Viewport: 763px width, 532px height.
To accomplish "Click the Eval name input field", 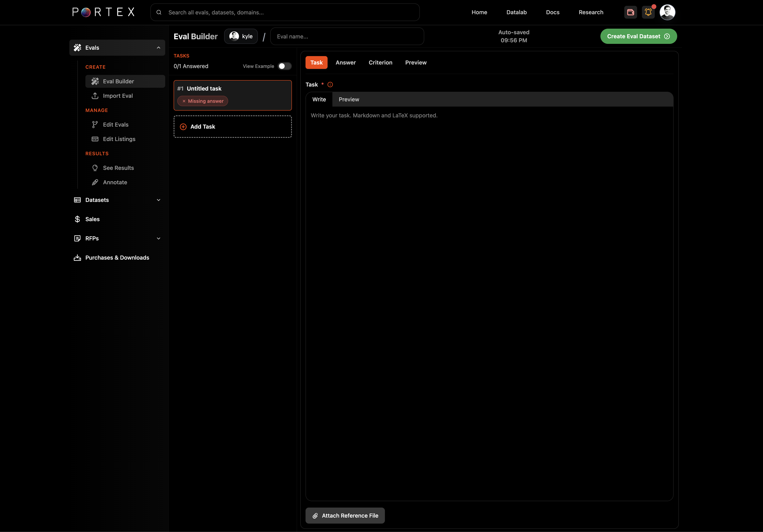I will (x=347, y=36).
